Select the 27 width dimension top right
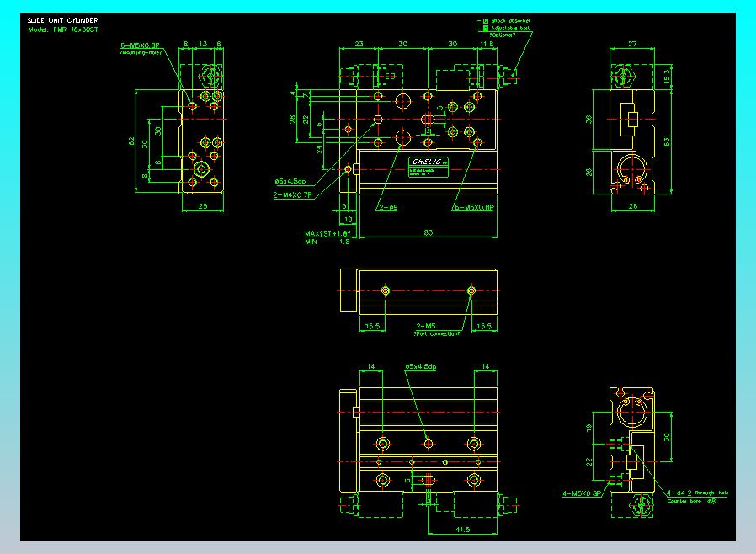 632,44
